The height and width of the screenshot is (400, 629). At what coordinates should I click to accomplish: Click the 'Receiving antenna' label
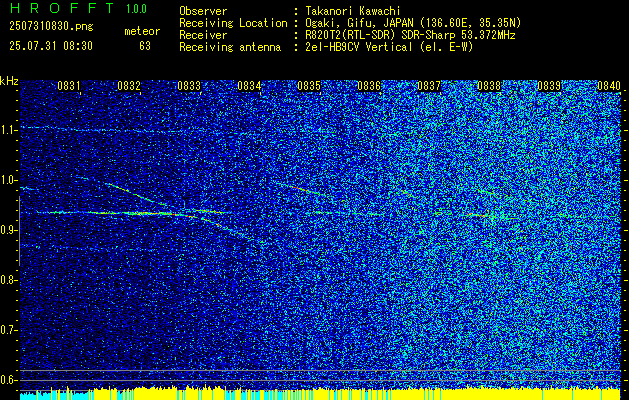pyautogui.click(x=230, y=47)
